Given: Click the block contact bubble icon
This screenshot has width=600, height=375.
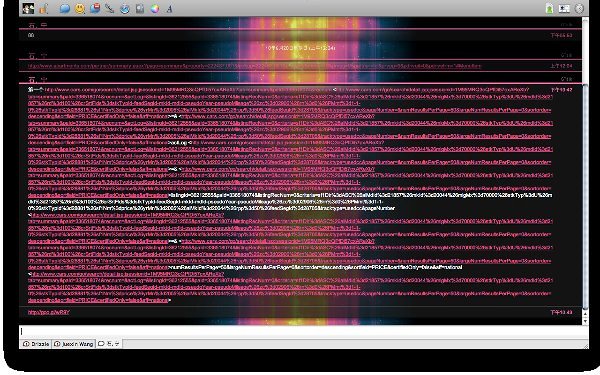Looking at the screenshot, I should tap(95, 8).
